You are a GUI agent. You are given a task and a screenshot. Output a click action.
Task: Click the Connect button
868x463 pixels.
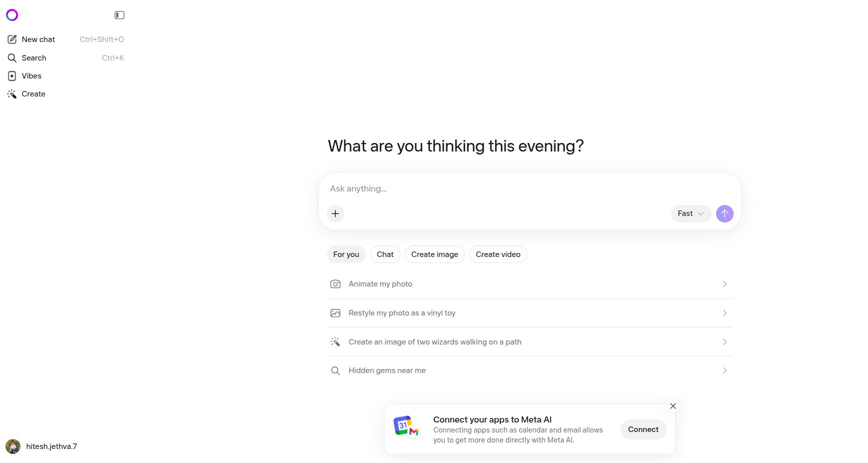point(643,429)
